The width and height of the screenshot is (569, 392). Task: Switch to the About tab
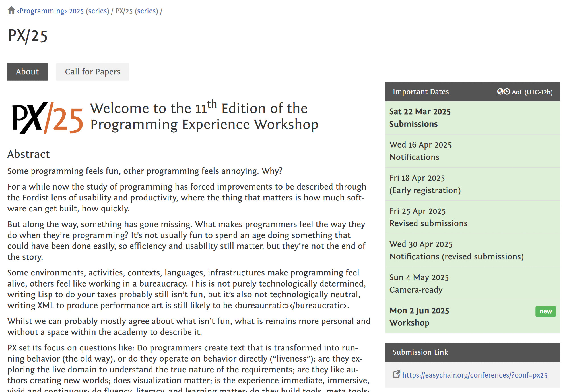[x=27, y=72]
